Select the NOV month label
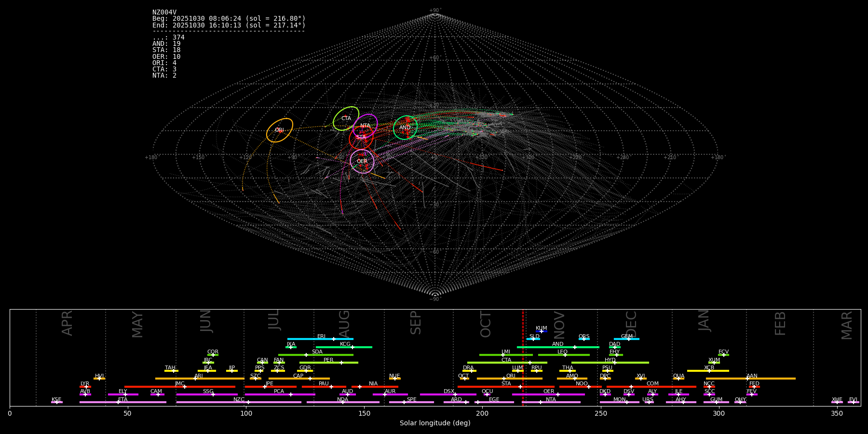 click(x=559, y=325)
